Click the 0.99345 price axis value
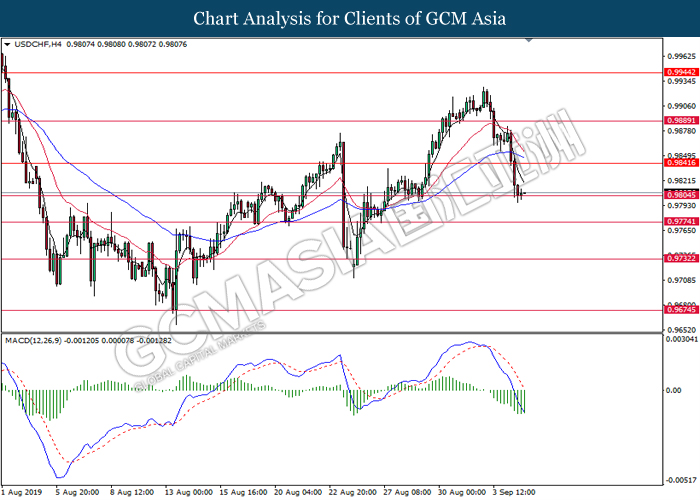 point(682,81)
